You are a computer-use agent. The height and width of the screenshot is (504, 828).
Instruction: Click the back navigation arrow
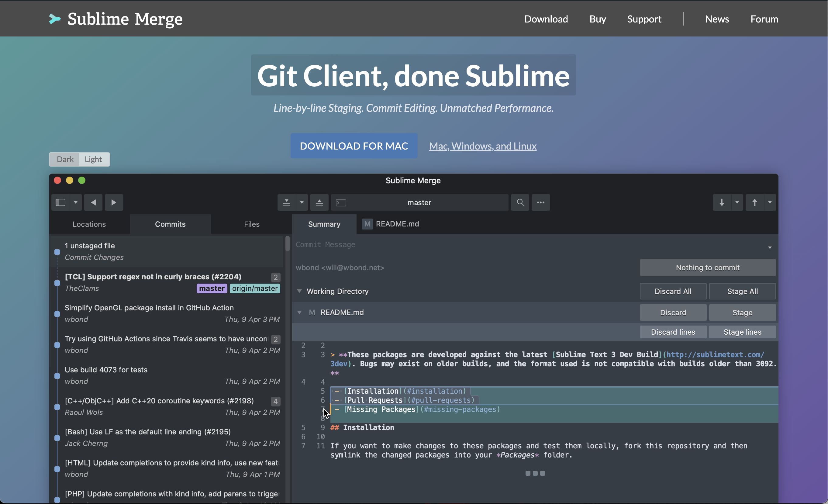(x=93, y=202)
